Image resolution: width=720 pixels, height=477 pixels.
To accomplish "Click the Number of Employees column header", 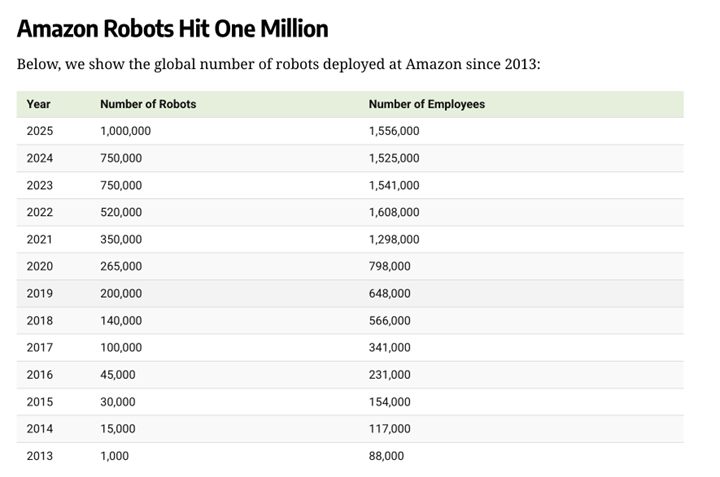I will [x=426, y=104].
